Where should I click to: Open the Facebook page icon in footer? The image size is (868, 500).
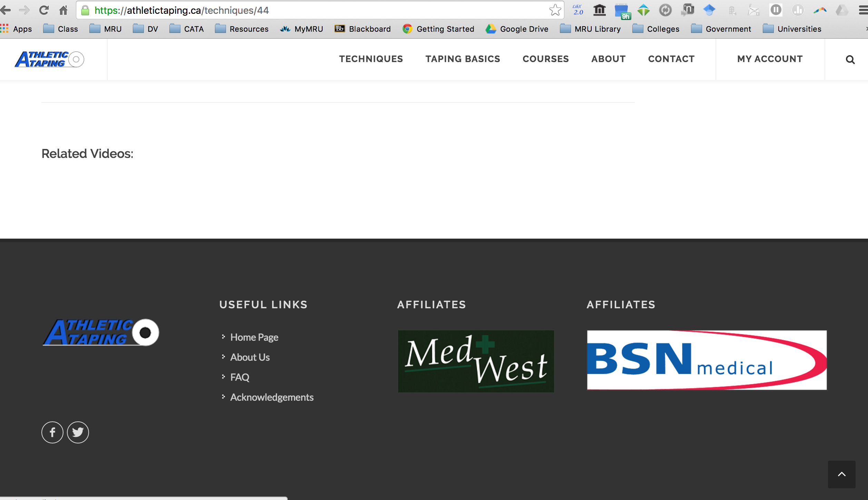52,432
